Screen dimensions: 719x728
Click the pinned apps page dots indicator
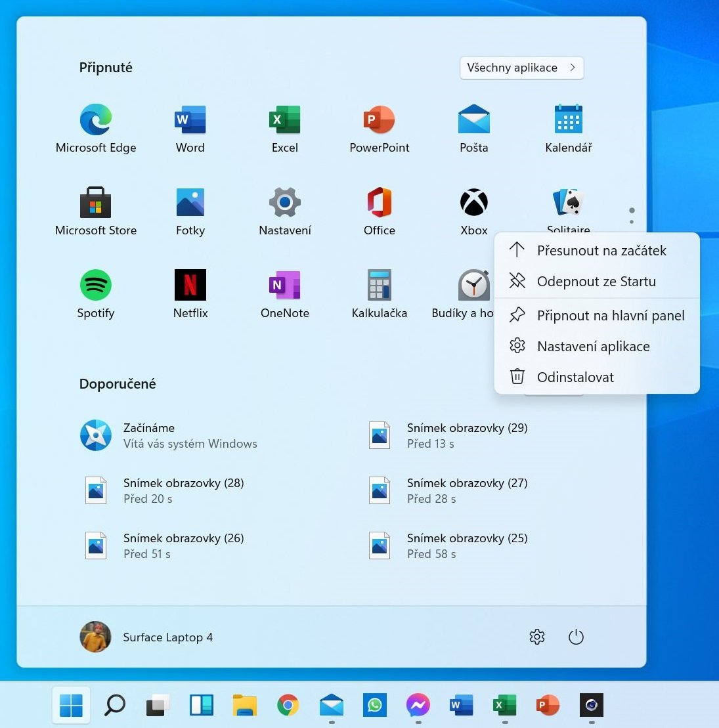click(632, 216)
